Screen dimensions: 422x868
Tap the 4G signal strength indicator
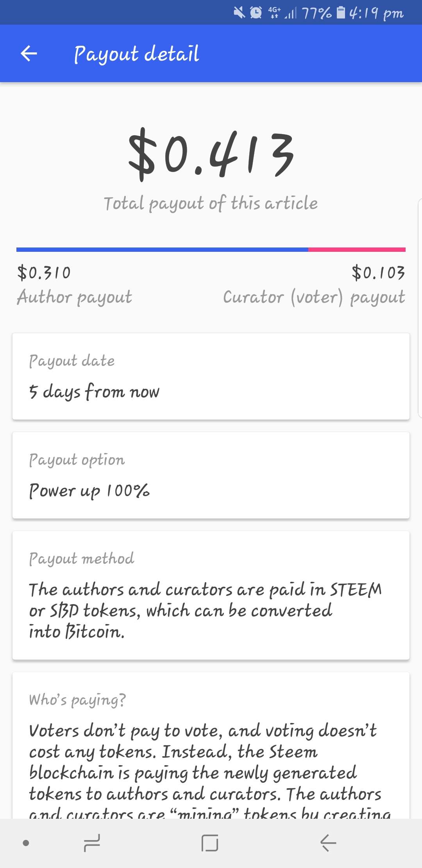pos(282,13)
